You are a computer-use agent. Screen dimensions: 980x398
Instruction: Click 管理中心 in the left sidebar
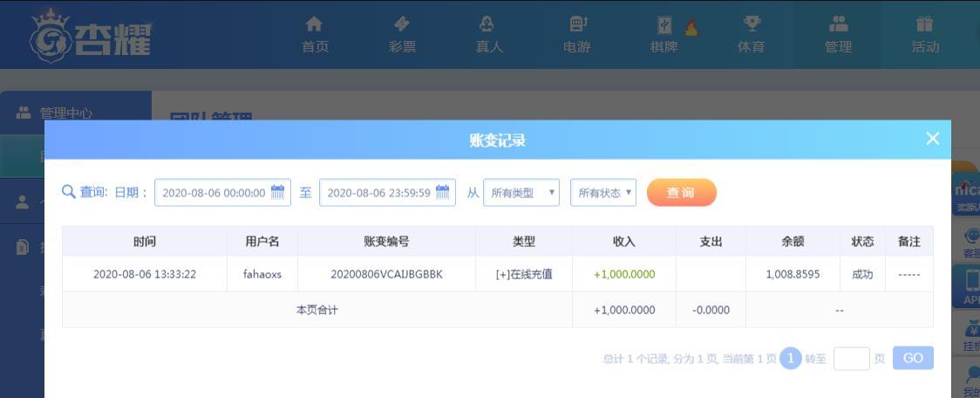point(66,113)
